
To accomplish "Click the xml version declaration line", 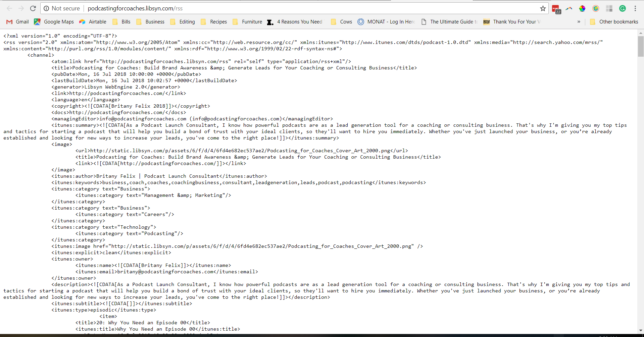I will click(60, 36).
